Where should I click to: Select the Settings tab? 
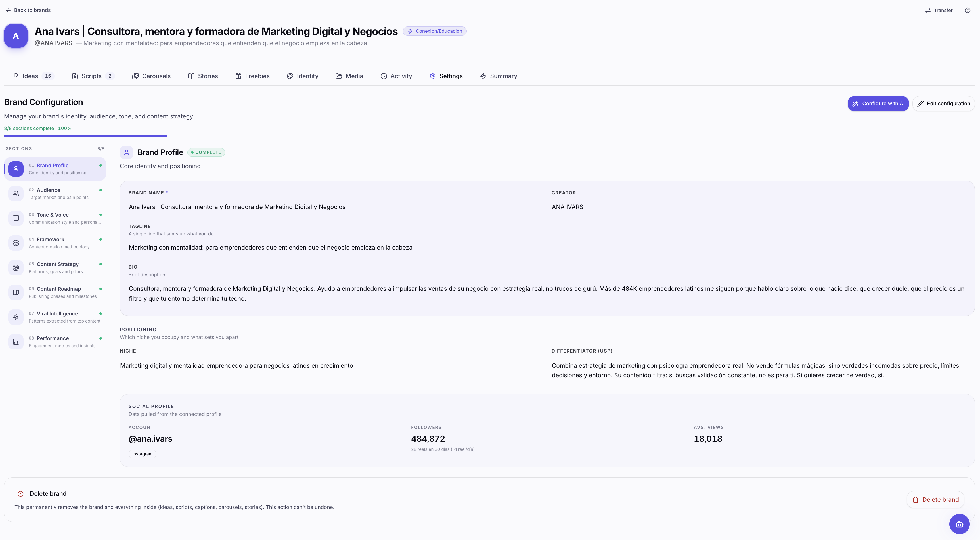[x=446, y=76]
